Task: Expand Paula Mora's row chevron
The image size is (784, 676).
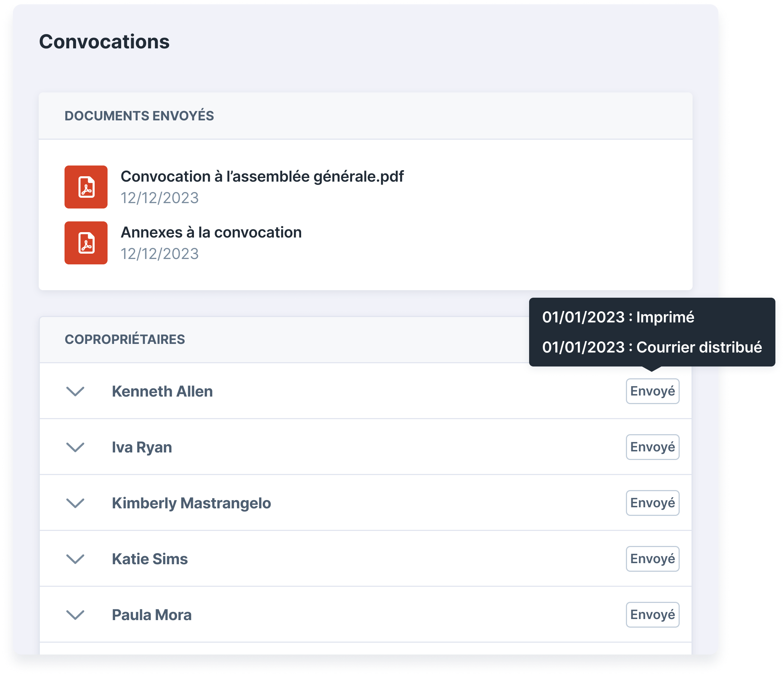Action: (75, 615)
